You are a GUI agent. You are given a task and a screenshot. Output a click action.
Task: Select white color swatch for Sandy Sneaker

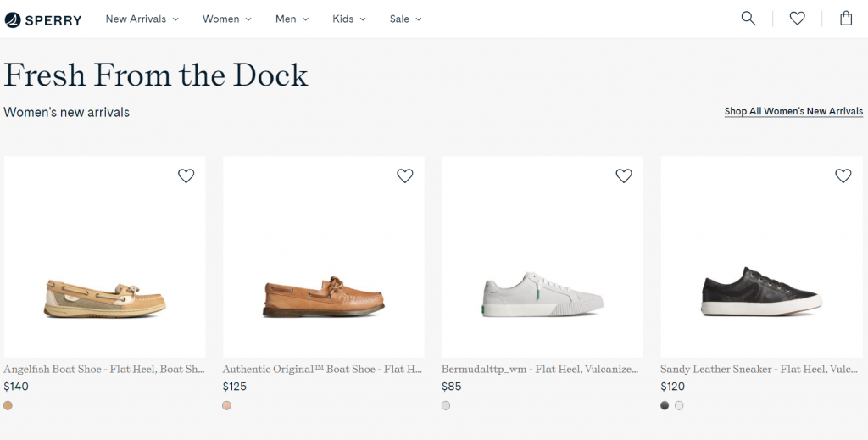point(679,406)
